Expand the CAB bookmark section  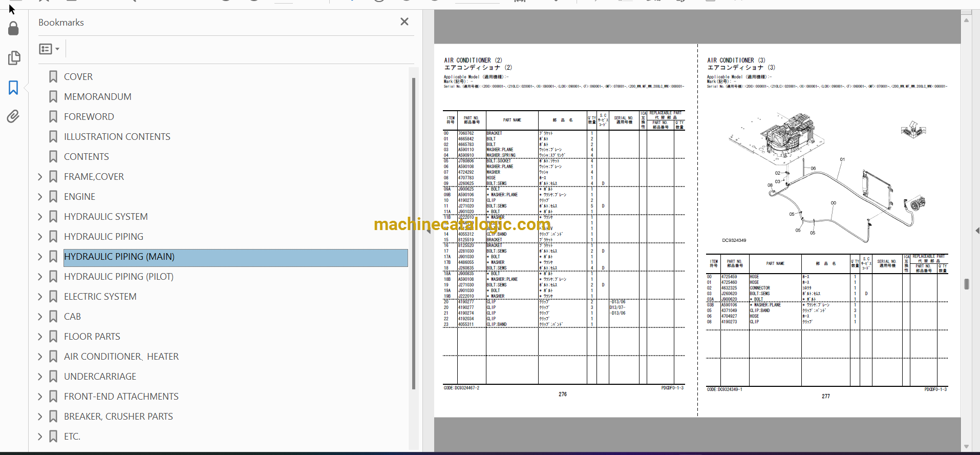pyautogui.click(x=40, y=317)
